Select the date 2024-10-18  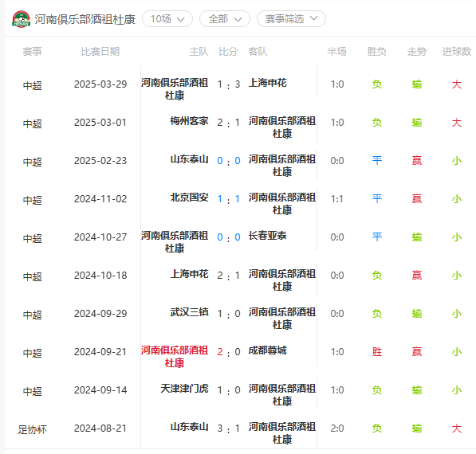(x=100, y=275)
